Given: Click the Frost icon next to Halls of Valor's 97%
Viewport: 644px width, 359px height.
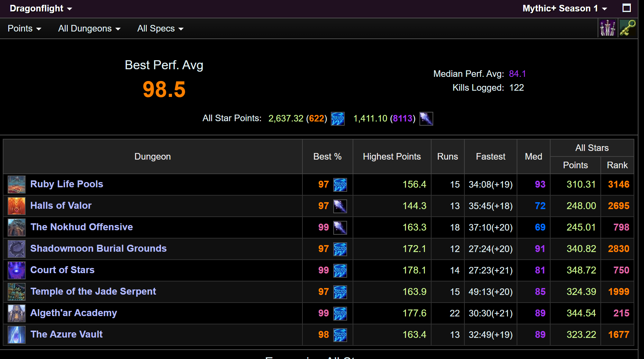Looking at the screenshot, I should click(x=341, y=206).
